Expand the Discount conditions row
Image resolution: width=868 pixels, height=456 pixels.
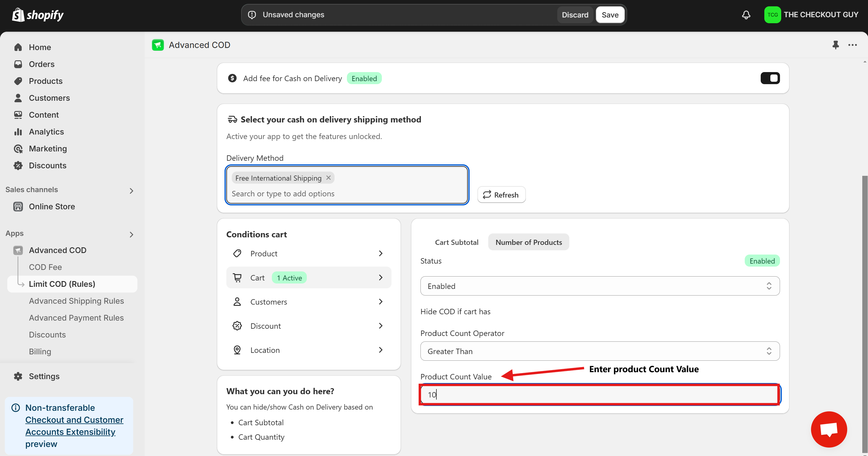pos(309,326)
